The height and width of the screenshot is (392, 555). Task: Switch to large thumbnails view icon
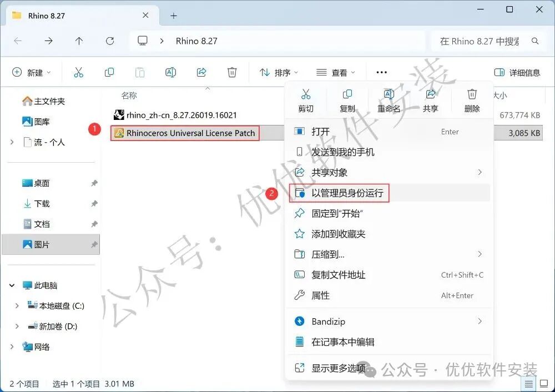tap(544, 384)
